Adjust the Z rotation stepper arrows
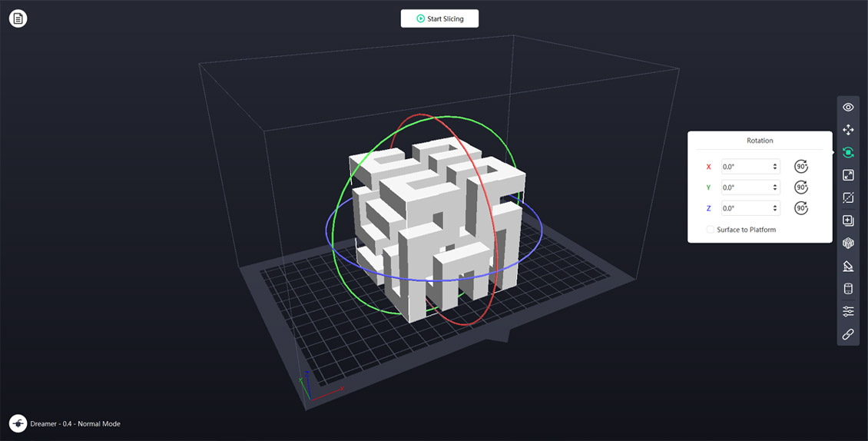The width and height of the screenshot is (868, 441). coord(775,208)
